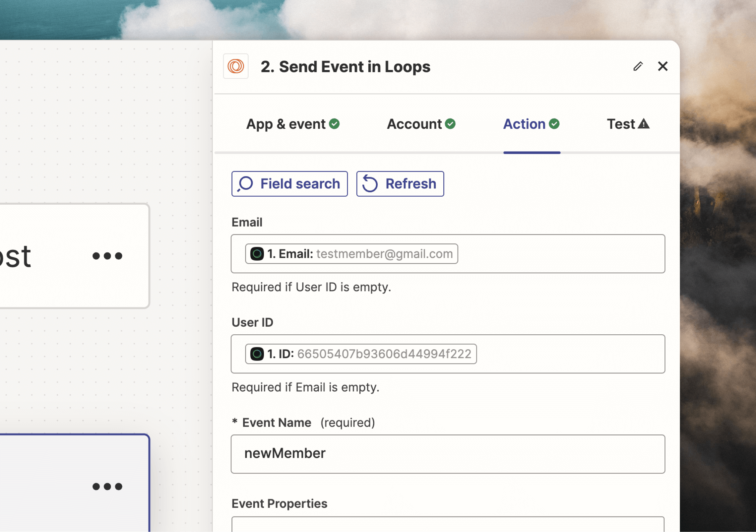Click the circular arrow icon in Refresh
Screen dimensions: 756x532
click(370, 184)
